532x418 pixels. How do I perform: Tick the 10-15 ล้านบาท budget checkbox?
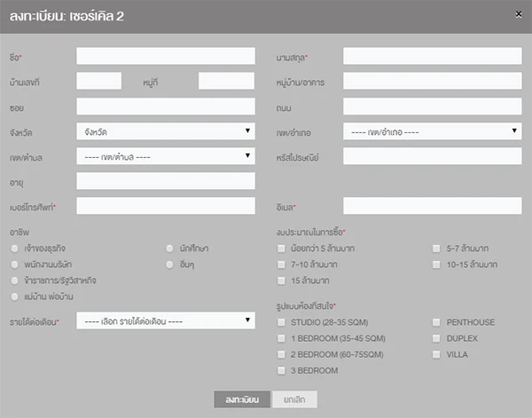[436, 264]
